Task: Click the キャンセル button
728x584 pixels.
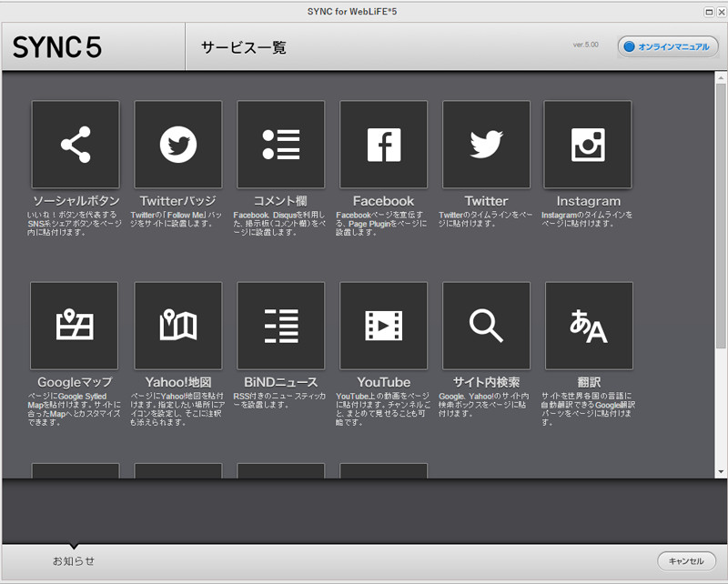Action: click(x=687, y=561)
